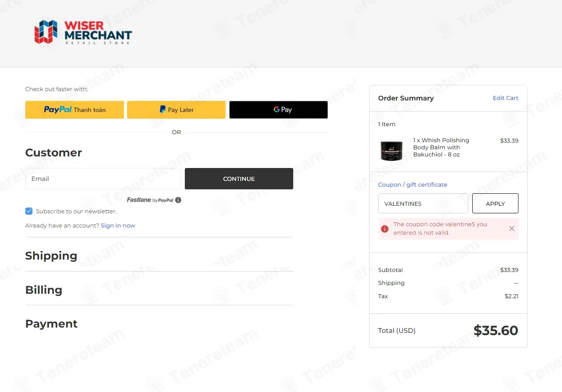The image size is (562, 392).
Task: Click the Tax label in order summary
Action: (x=383, y=296)
